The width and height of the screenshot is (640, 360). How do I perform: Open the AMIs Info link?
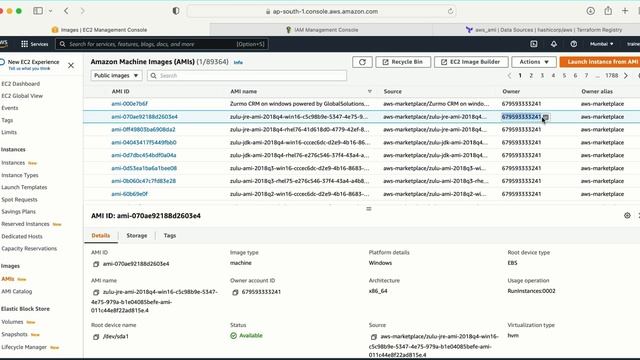pyautogui.click(x=238, y=62)
